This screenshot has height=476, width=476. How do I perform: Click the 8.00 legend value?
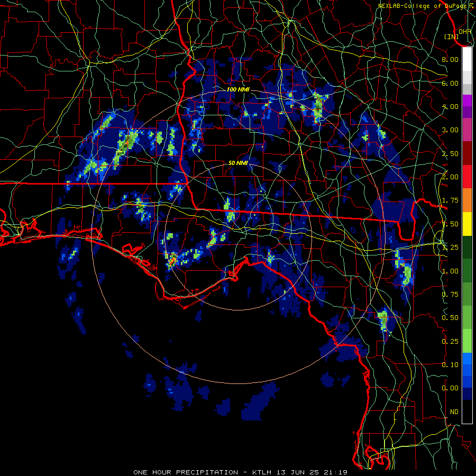(450, 59)
